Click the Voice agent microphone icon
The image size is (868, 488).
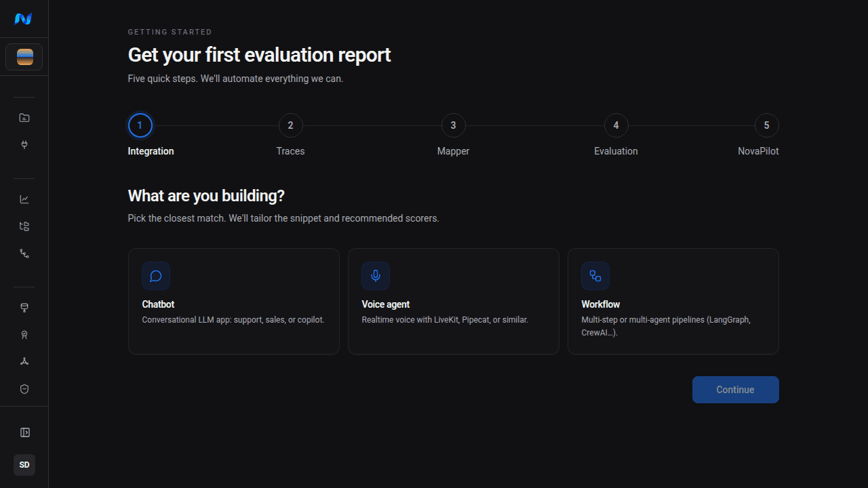(x=376, y=276)
